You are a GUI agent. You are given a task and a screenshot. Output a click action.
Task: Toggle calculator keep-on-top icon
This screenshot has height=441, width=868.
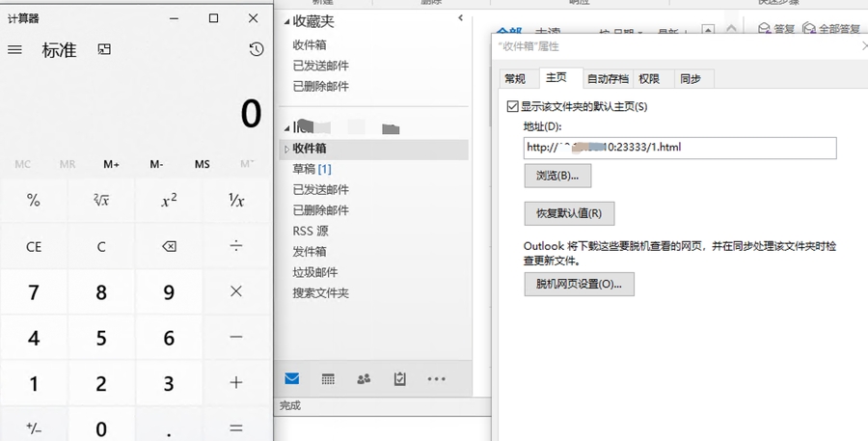[104, 50]
